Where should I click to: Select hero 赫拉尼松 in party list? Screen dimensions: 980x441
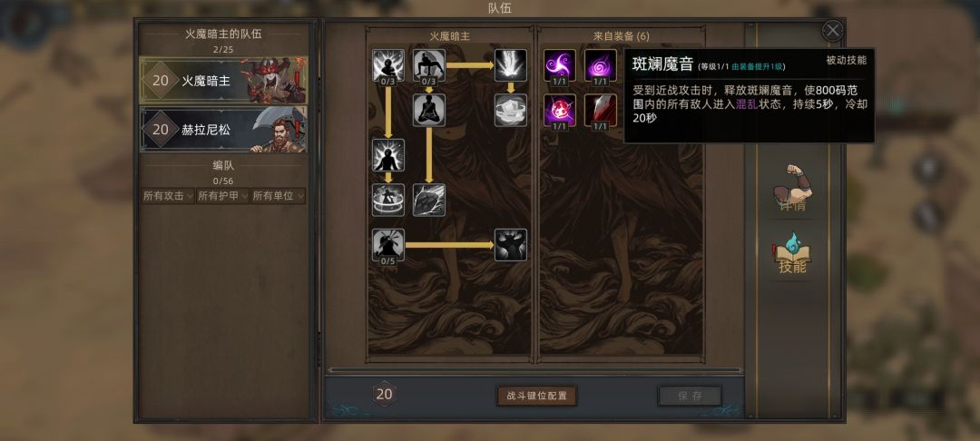pyautogui.click(x=223, y=129)
